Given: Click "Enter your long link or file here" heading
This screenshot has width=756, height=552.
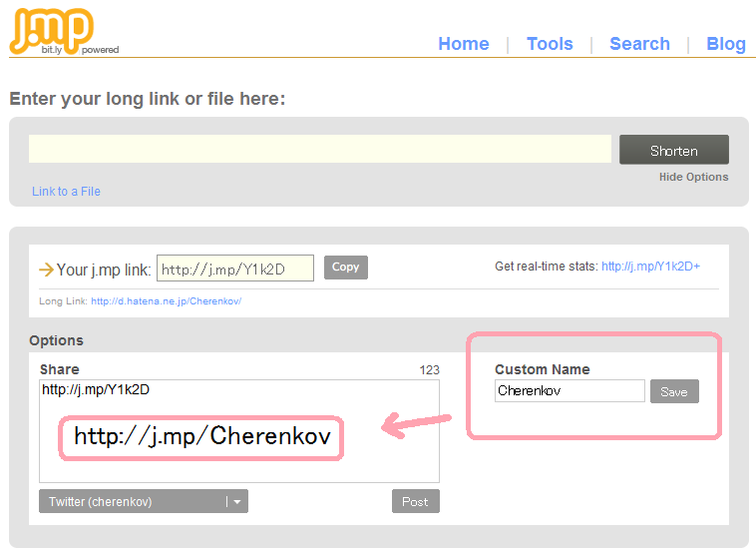Looking at the screenshot, I should [x=148, y=99].
